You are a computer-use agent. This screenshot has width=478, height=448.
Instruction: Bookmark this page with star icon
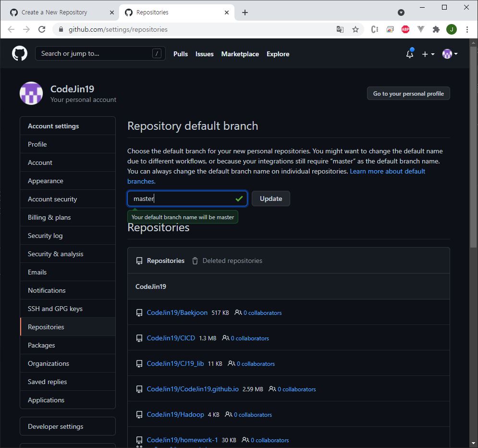tap(355, 29)
